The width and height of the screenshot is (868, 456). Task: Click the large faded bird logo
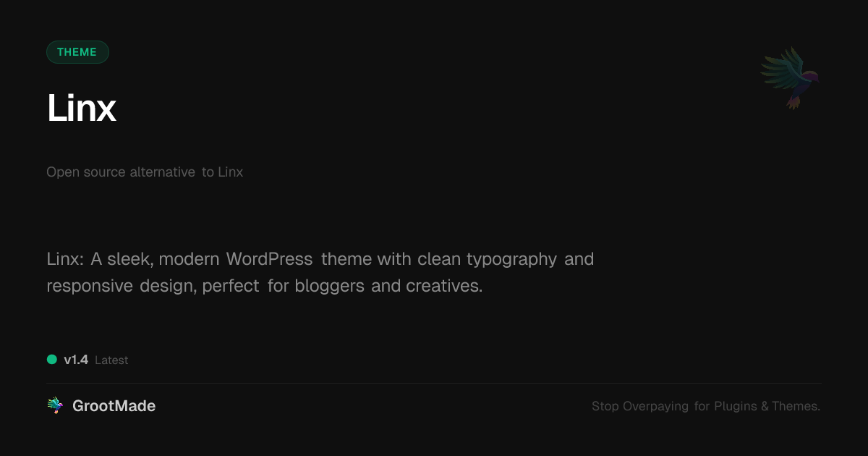(x=791, y=77)
